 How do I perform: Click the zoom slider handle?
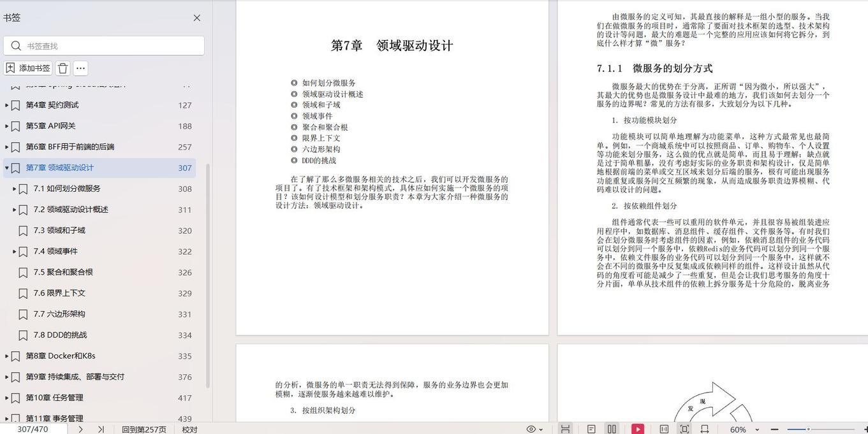click(808, 429)
